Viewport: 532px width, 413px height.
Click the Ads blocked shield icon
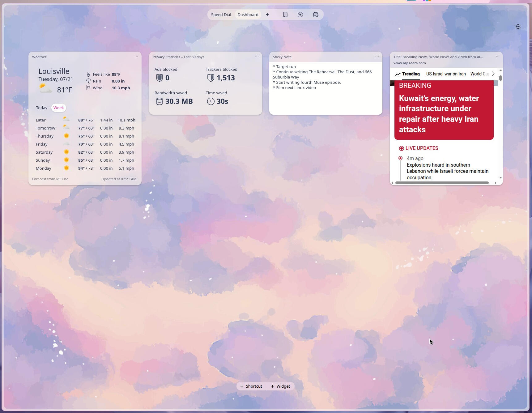coord(159,78)
